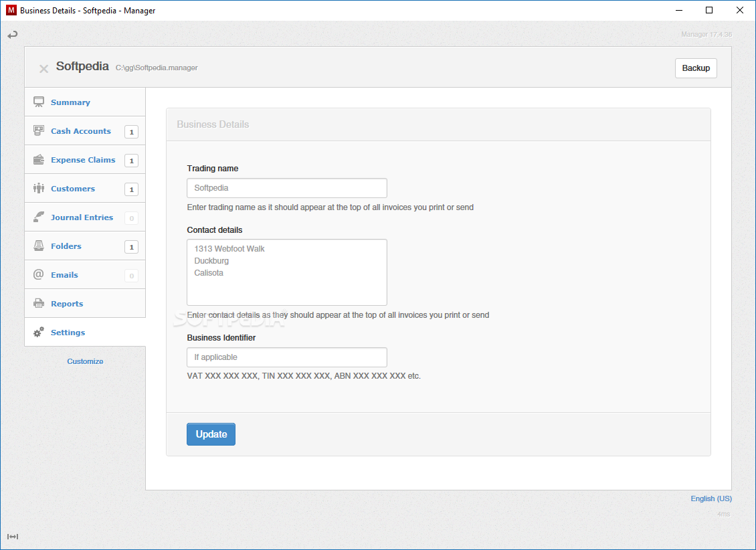Click the Customize link below the sidebar
756x550 pixels.
(85, 361)
